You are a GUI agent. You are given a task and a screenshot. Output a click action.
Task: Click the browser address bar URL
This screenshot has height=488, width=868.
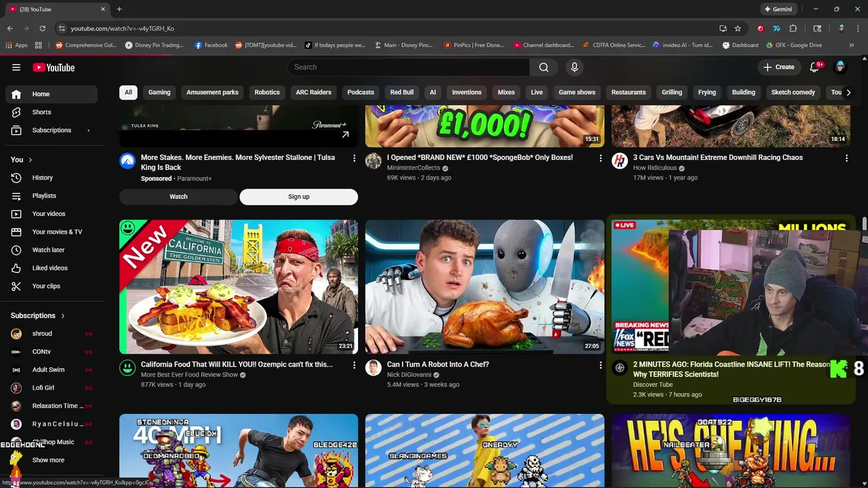(123, 28)
